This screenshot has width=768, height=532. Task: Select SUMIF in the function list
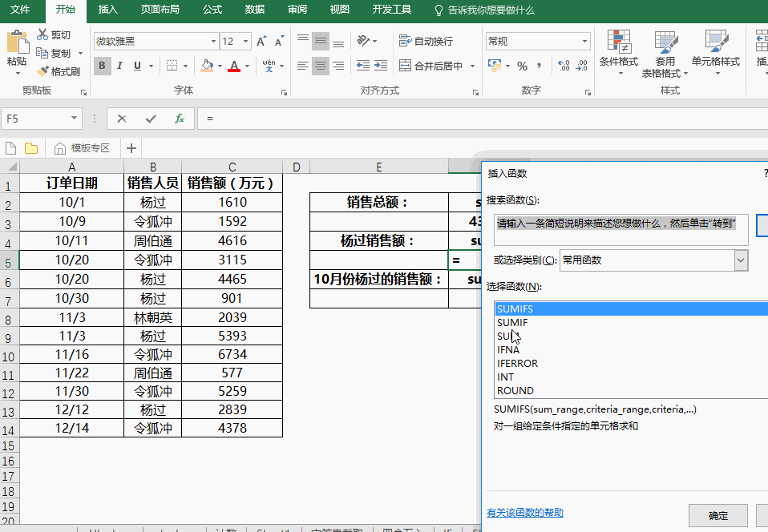[x=513, y=322]
